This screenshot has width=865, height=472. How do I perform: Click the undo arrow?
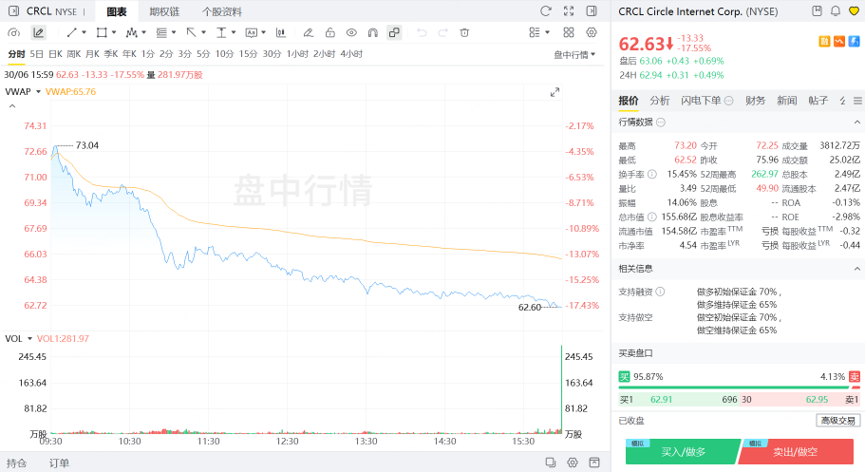422,33
